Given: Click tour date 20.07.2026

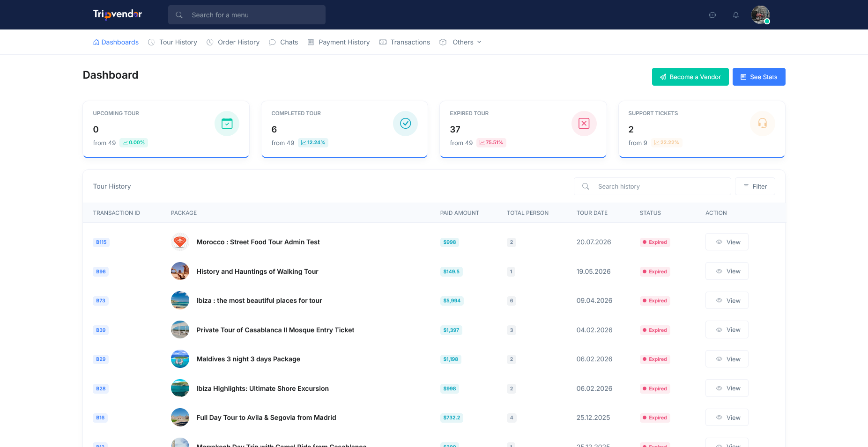Looking at the screenshot, I should click(x=594, y=242).
